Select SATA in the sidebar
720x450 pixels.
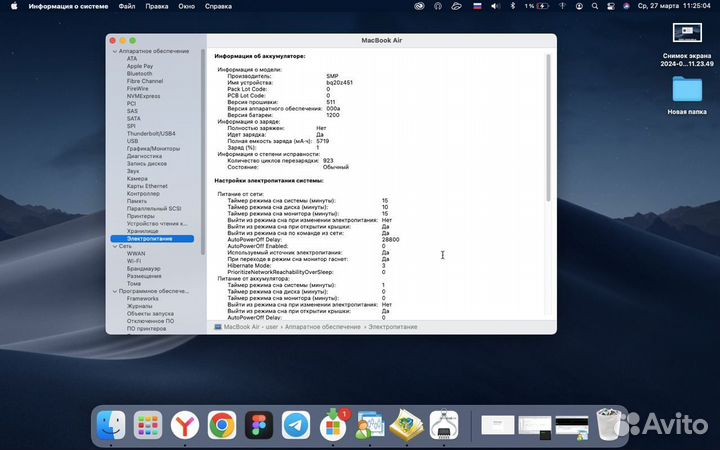click(134, 118)
